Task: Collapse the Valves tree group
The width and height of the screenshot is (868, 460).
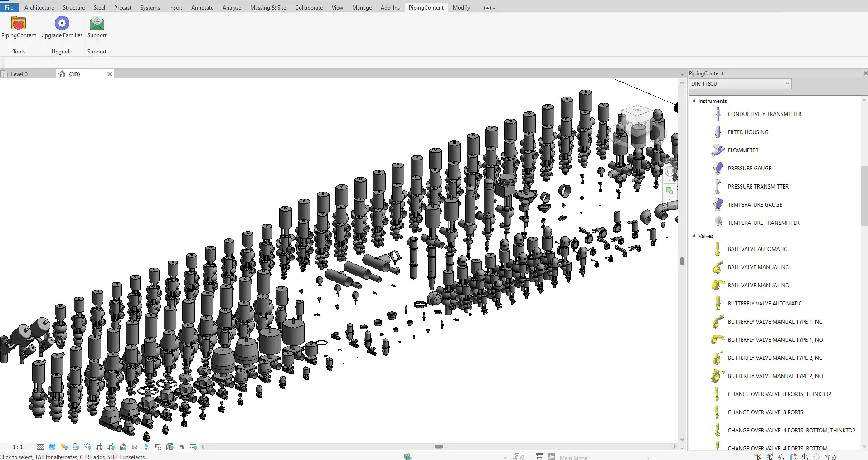Action: point(694,236)
